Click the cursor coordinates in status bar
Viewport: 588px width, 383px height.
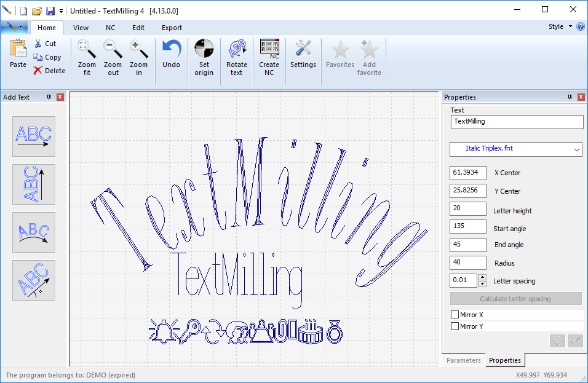pos(541,375)
